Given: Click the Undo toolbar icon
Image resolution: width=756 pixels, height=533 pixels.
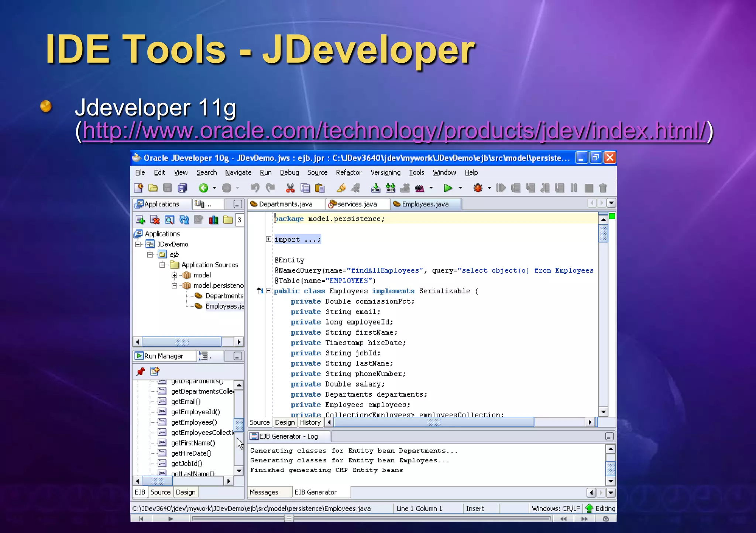Looking at the screenshot, I should 255,188.
